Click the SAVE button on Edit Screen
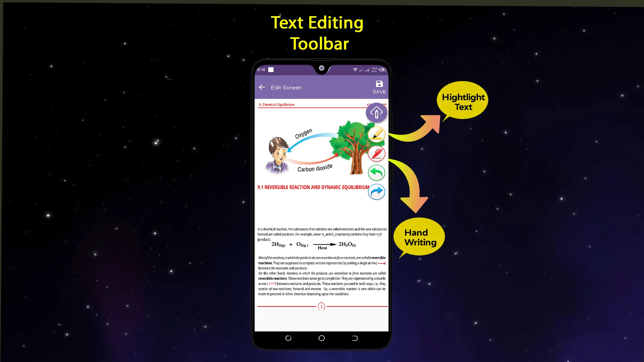644x362 pixels. pos(379,86)
